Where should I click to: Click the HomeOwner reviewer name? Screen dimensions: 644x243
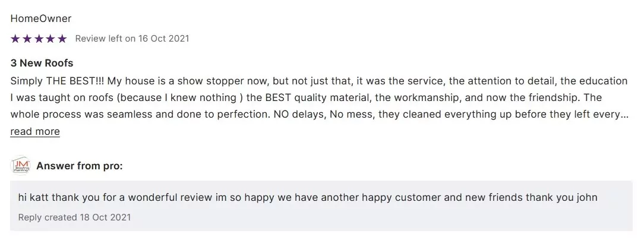[x=41, y=18]
